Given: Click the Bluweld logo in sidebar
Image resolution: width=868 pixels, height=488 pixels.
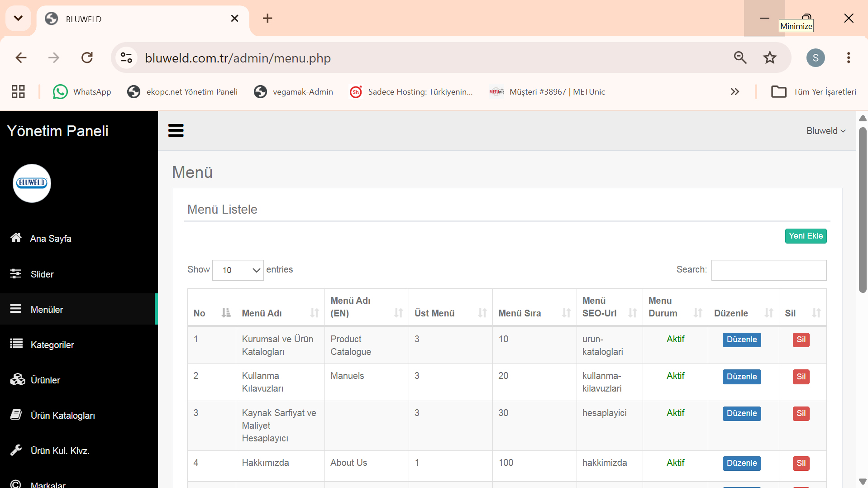Looking at the screenshot, I should (32, 183).
